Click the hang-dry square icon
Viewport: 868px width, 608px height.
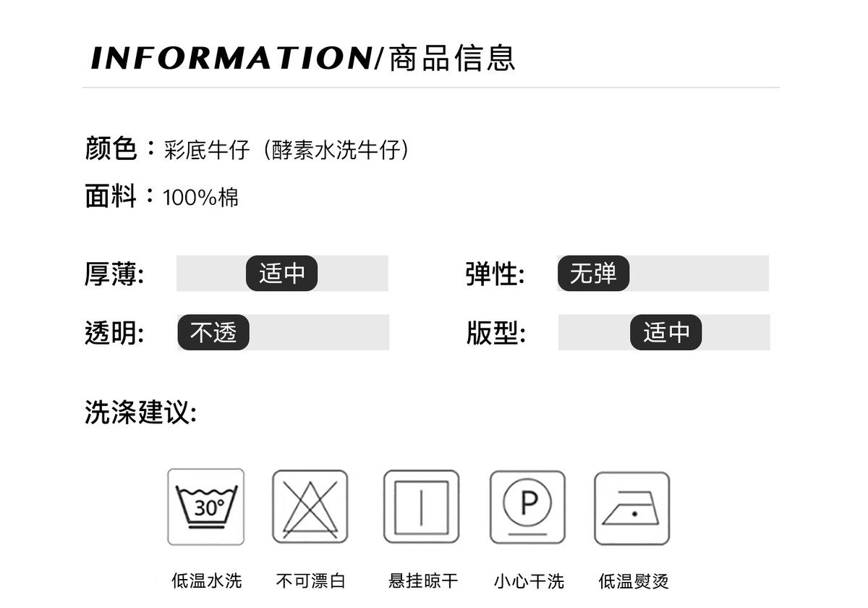click(421, 507)
